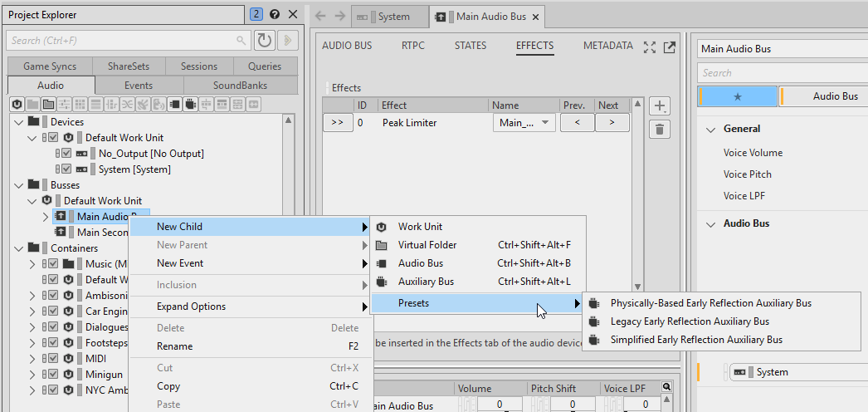Toggle the System device inclusion checkbox
Image resolution: width=868 pixels, height=412 pixels.
click(x=66, y=169)
